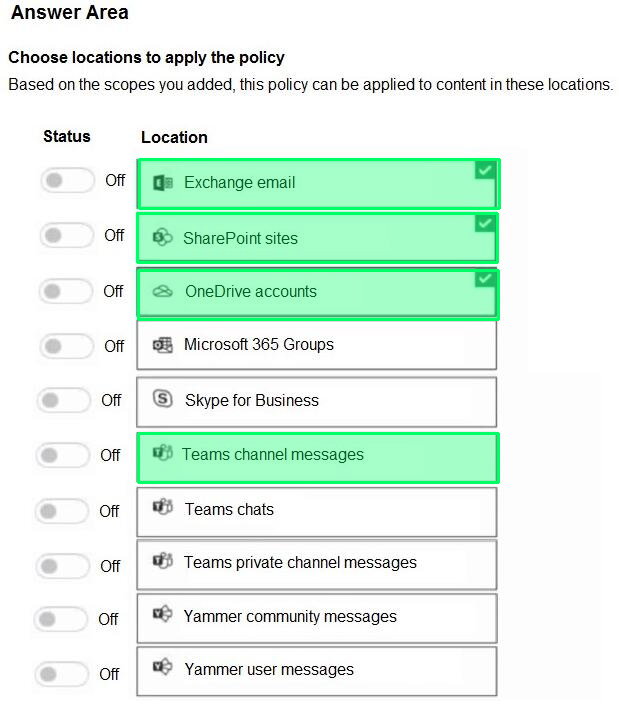Select the Skype for Business location box

317,402
